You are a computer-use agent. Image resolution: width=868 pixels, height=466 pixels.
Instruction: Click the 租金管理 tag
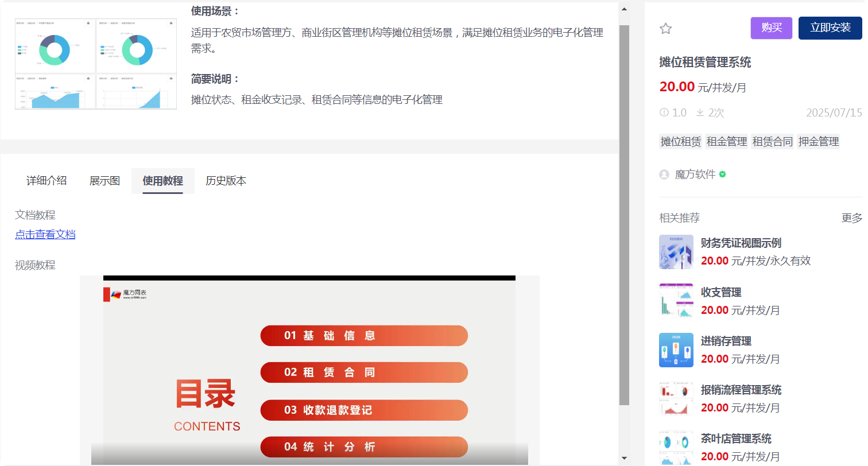click(726, 141)
